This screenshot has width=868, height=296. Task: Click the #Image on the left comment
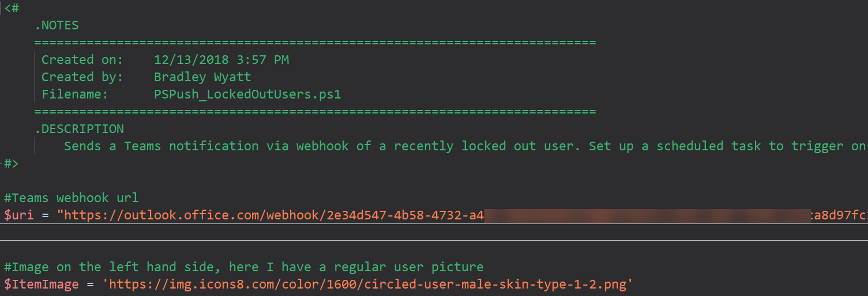pyautogui.click(x=244, y=267)
